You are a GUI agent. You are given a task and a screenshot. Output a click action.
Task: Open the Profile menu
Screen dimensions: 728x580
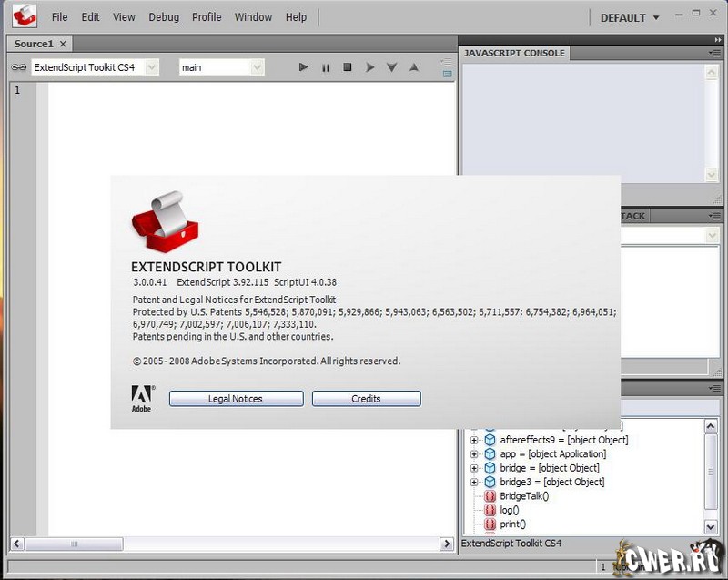point(207,17)
